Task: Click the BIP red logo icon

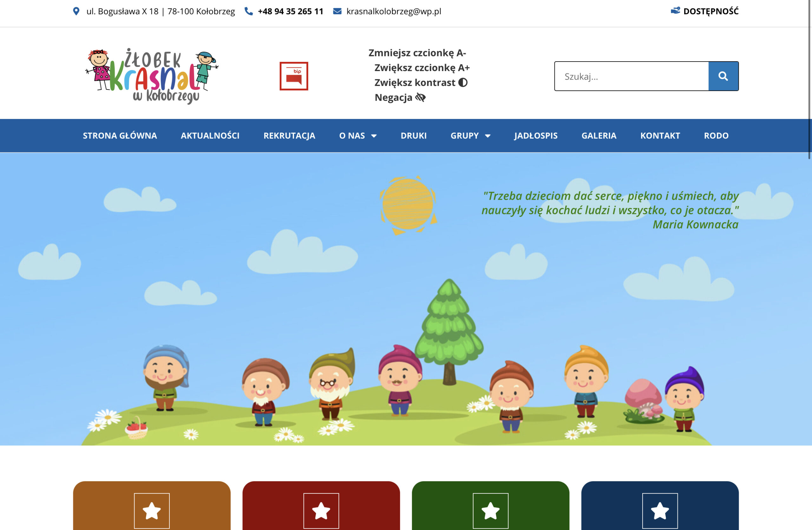Action: tap(294, 76)
